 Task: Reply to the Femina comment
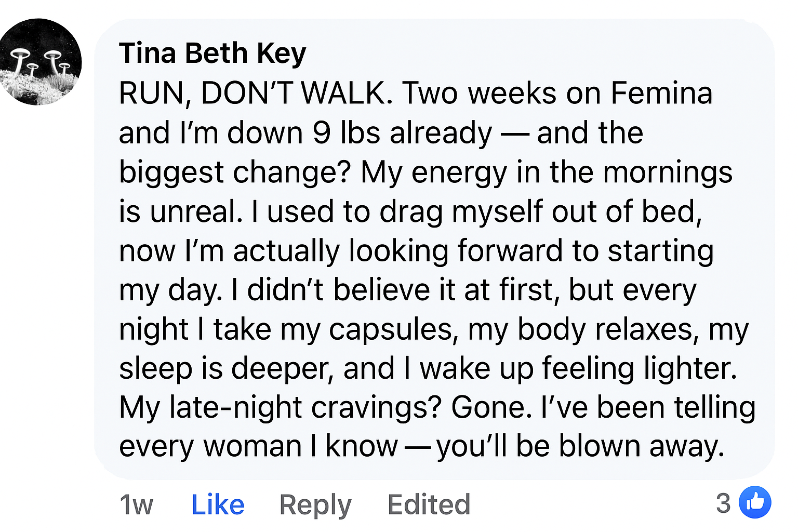tap(315, 504)
